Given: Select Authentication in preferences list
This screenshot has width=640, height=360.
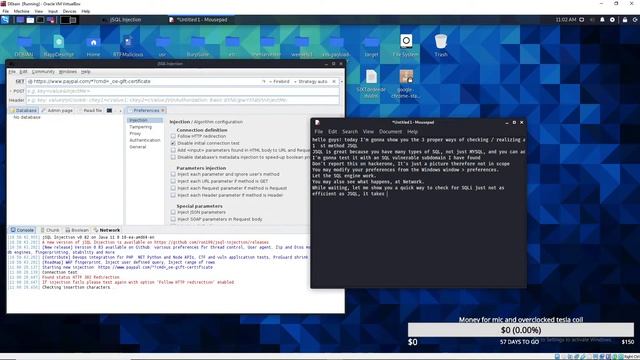Looking at the screenshot, I should [x=144, y=140].
